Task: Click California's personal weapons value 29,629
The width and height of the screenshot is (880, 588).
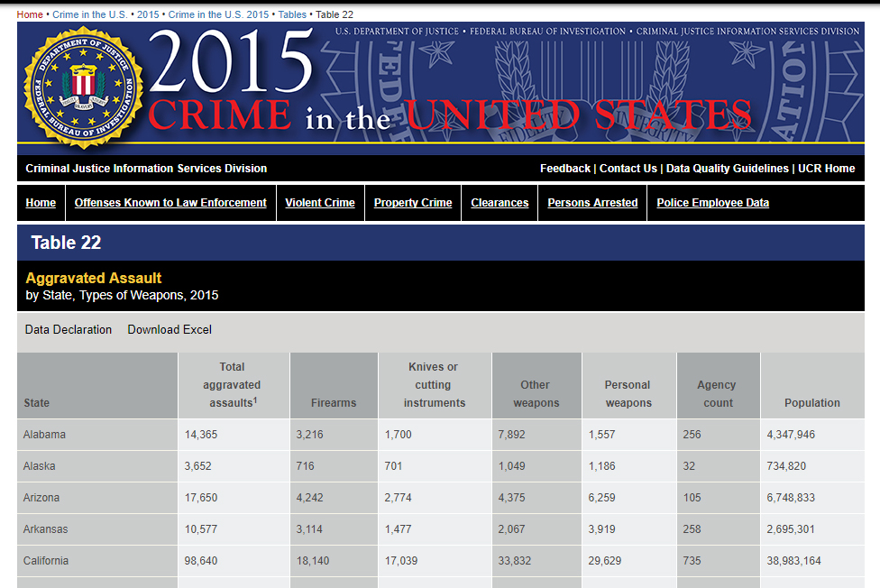Action: pyautogui.click(x=605, y=560)
